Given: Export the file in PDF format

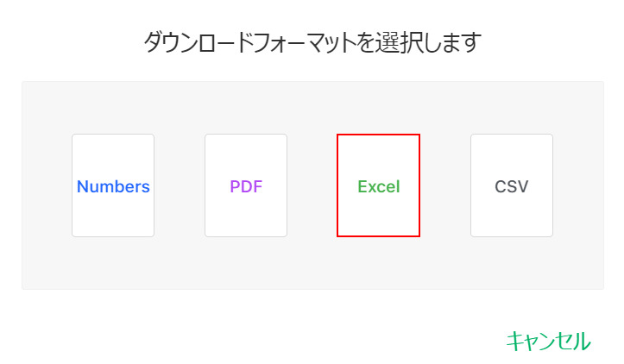Looking at the screenshot, I should pos(246,185).
